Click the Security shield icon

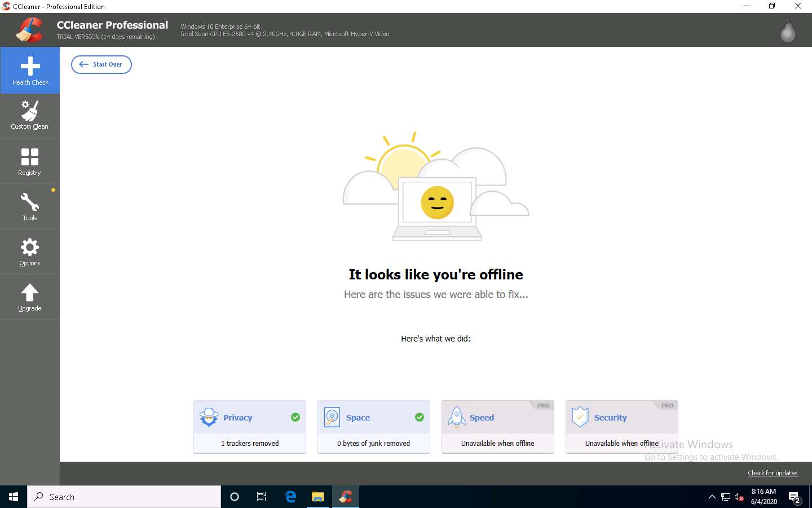pos(580,417)
